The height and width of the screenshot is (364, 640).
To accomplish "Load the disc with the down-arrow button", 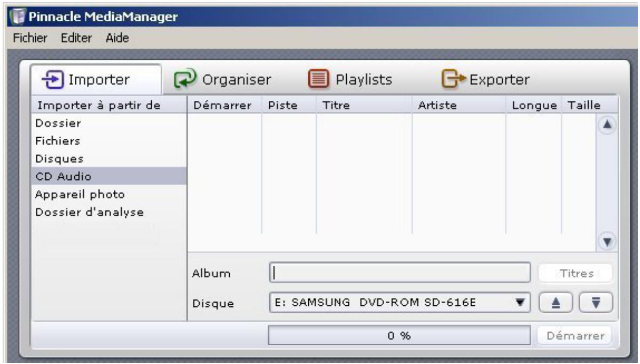I will coord(596,303).
